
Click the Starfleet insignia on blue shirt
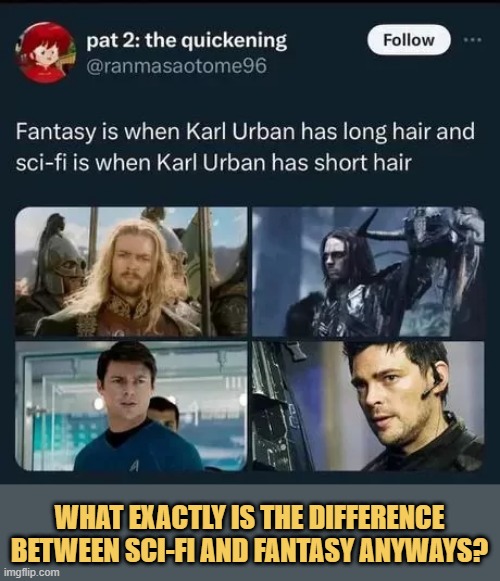coord(134,466)
